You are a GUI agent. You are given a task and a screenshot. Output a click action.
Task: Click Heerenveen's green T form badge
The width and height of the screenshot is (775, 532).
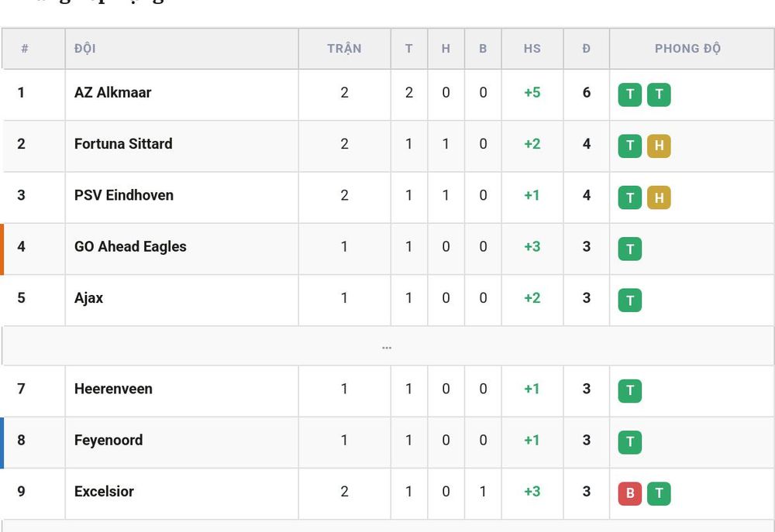[629, 391]
